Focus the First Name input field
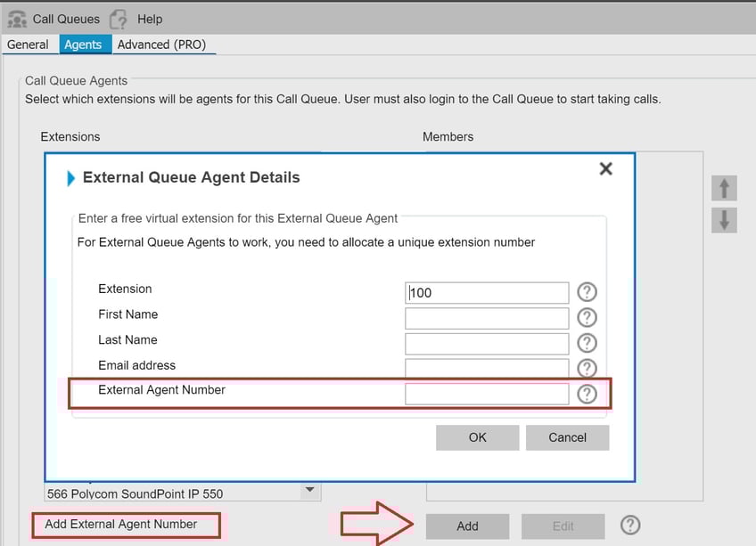Viewport: 756px width, 546px height. tap(487, 319)
